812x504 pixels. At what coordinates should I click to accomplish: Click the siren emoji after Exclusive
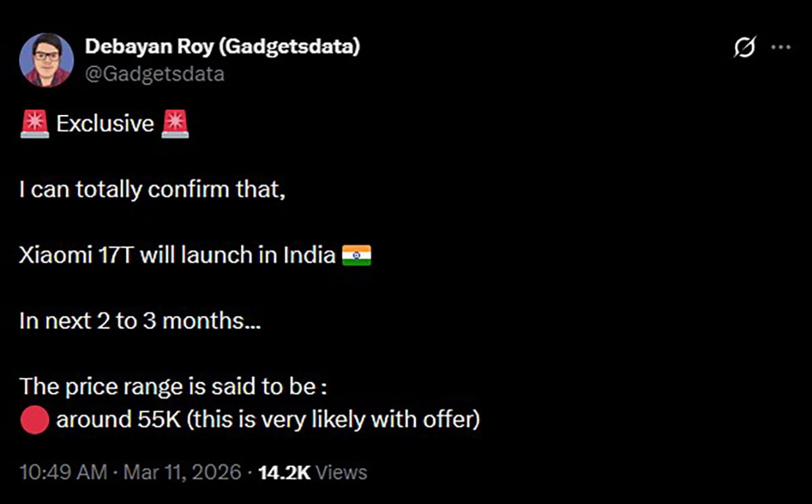175,124
